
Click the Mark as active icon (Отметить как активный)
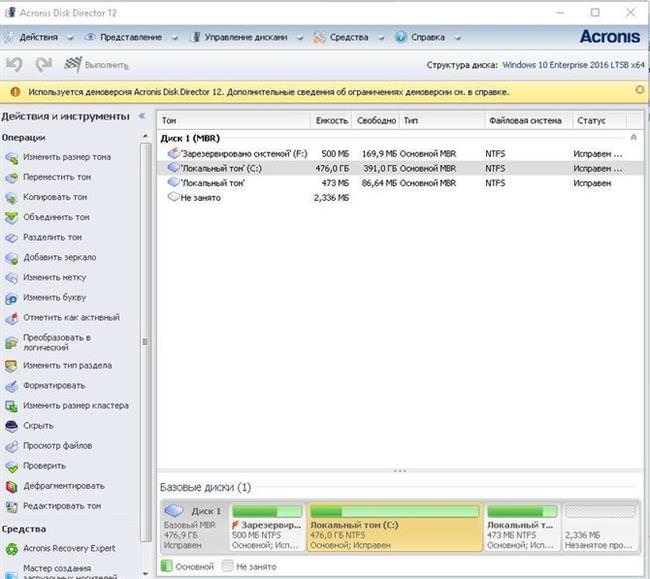coord(12,318)
